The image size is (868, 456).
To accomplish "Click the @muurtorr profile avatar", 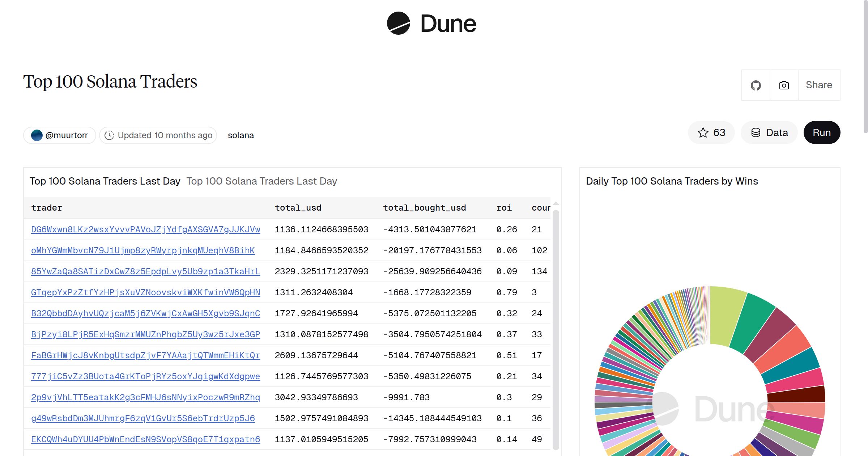I will pyautogui.click(x=37, y=135).
